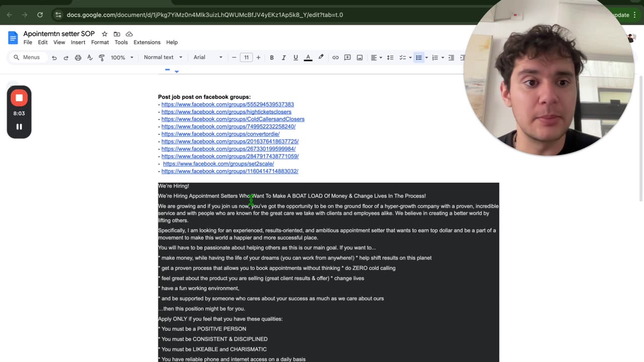Open the highlight color picker
The width and height of the screenshot is (644, 362).
click(320, 57)
